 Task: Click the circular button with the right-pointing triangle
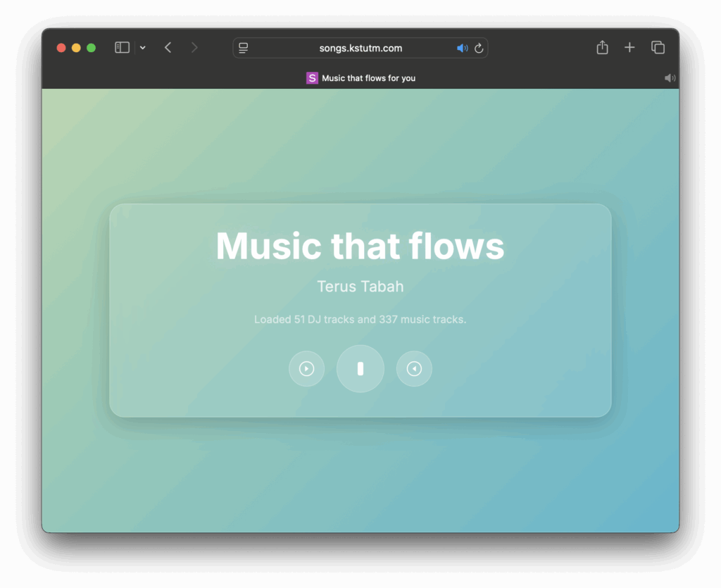click(x=306, y=368)
